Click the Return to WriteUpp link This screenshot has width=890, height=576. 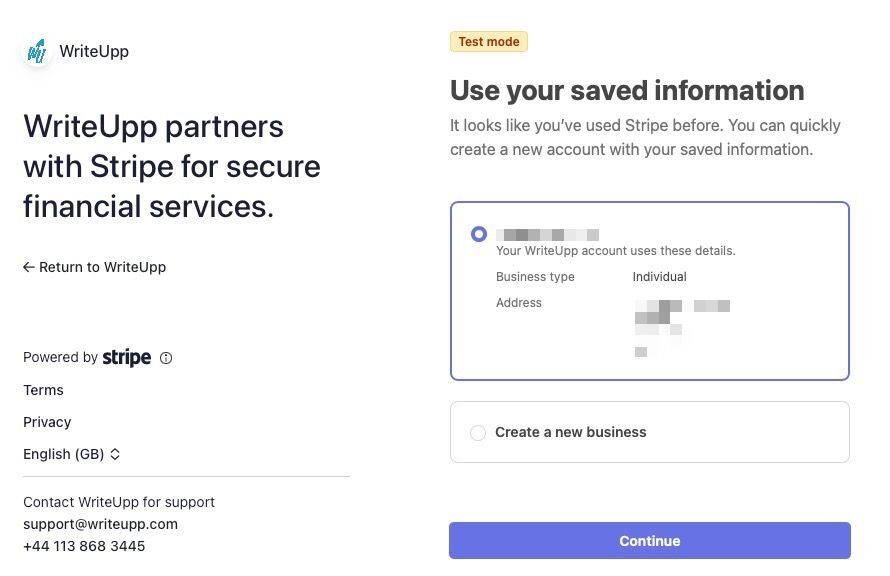coord(102,267)
